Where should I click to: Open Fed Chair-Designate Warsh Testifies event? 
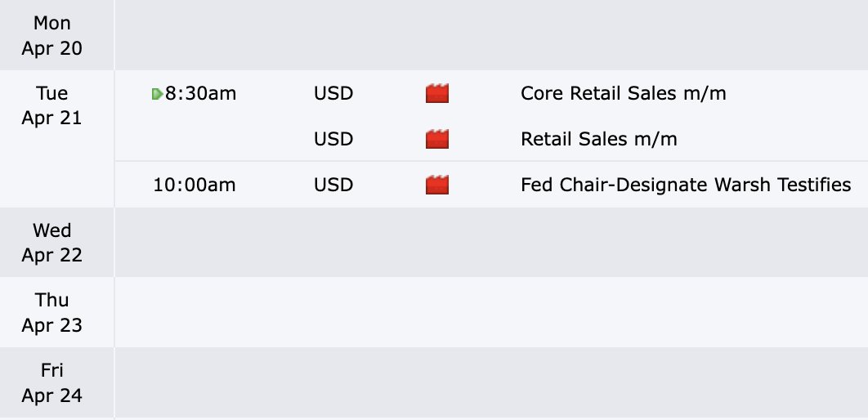click(x=686, y=185)
